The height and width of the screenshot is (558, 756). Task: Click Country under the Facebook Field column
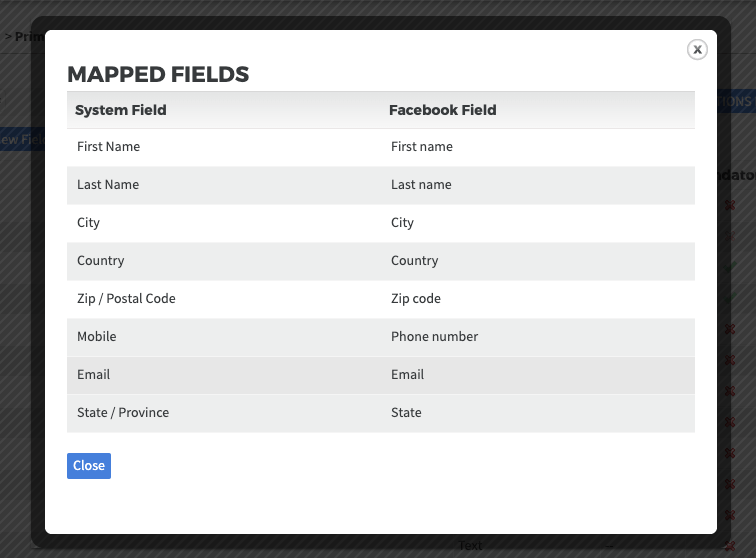415,261
